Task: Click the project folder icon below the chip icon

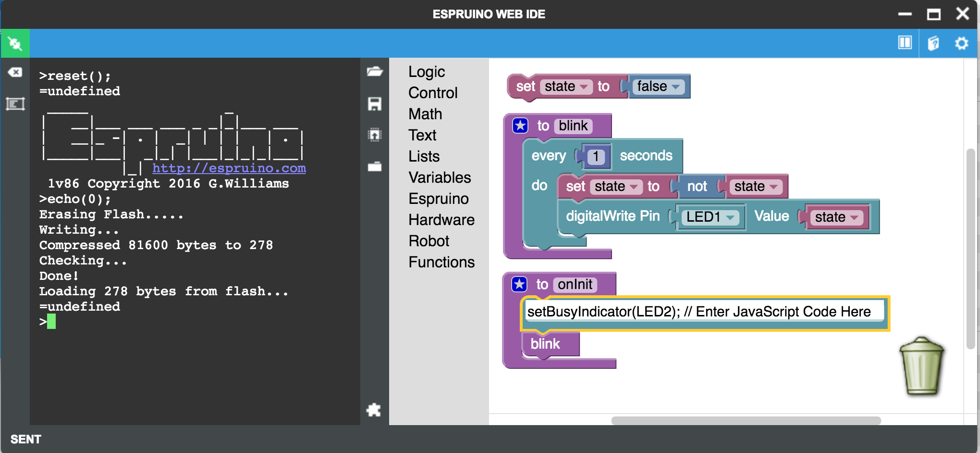Action: tap(375, 166)
